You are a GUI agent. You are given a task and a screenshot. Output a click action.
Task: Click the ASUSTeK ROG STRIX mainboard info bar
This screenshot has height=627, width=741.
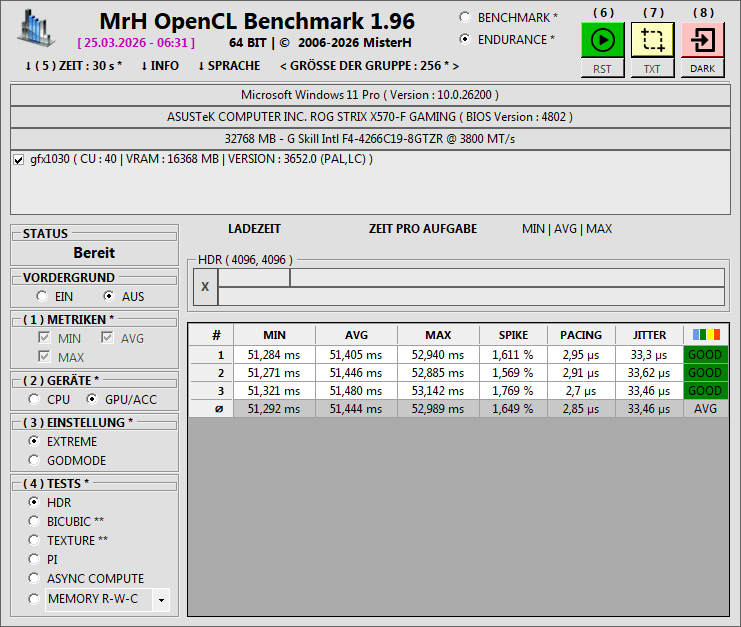pos(370,117)
